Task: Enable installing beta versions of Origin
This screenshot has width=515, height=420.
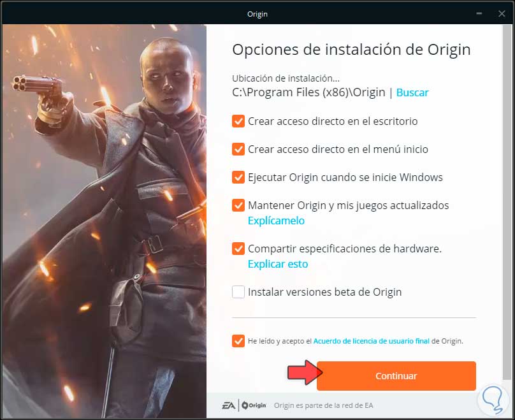Action: (x=238, y=292)
